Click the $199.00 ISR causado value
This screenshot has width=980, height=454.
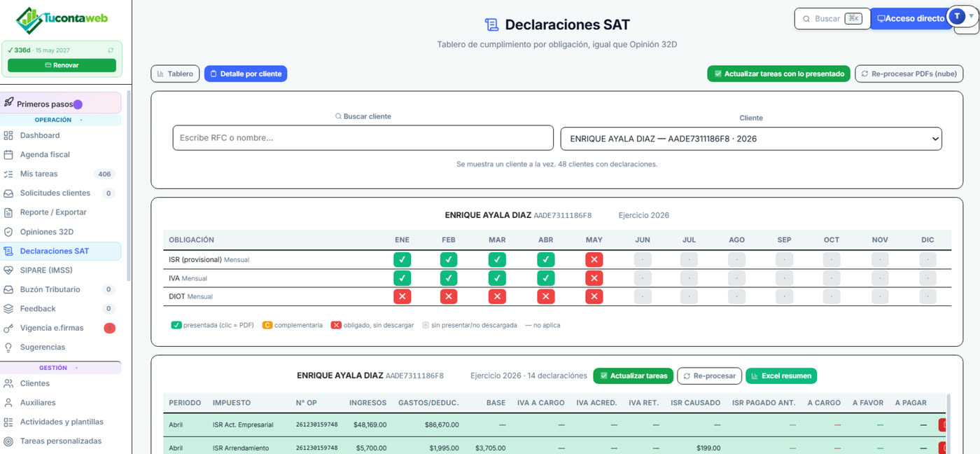708,448
